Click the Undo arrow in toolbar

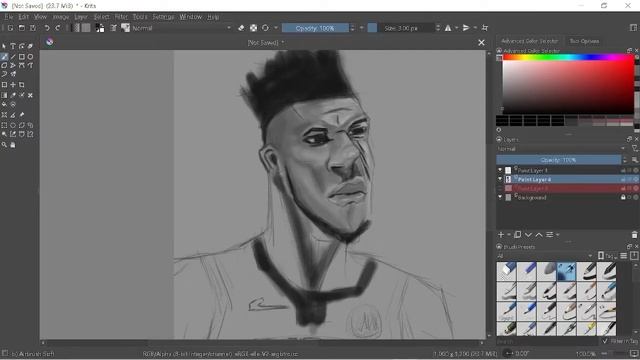point(47,28)
